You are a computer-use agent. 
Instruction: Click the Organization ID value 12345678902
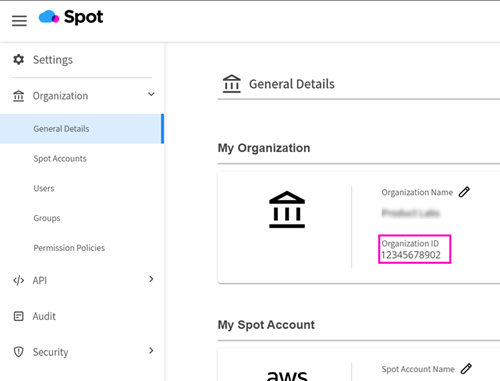pyautogui.click(x=411, y=255)
